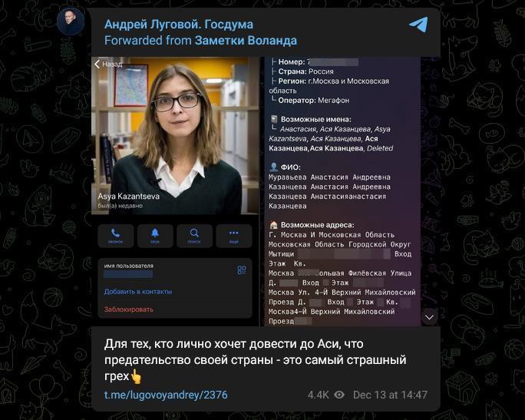Click the Telegram paper plane icon
Screen dimensions: 525x420
pos(418,25)
